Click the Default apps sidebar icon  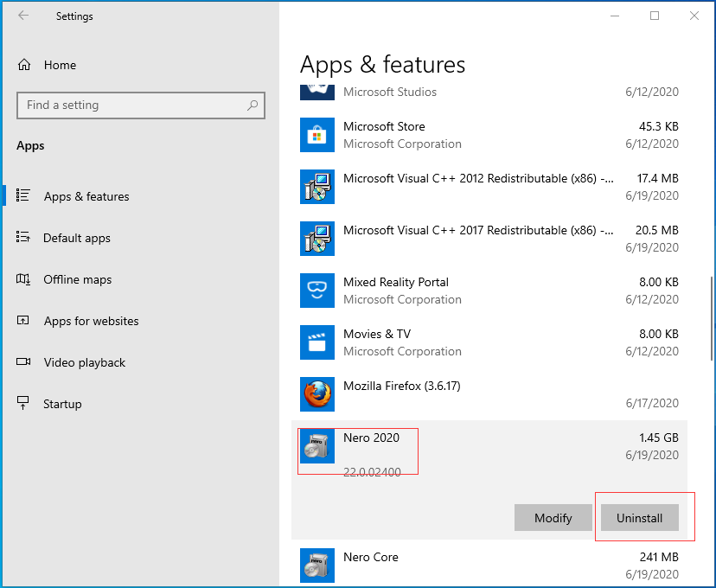pos(22,237)
